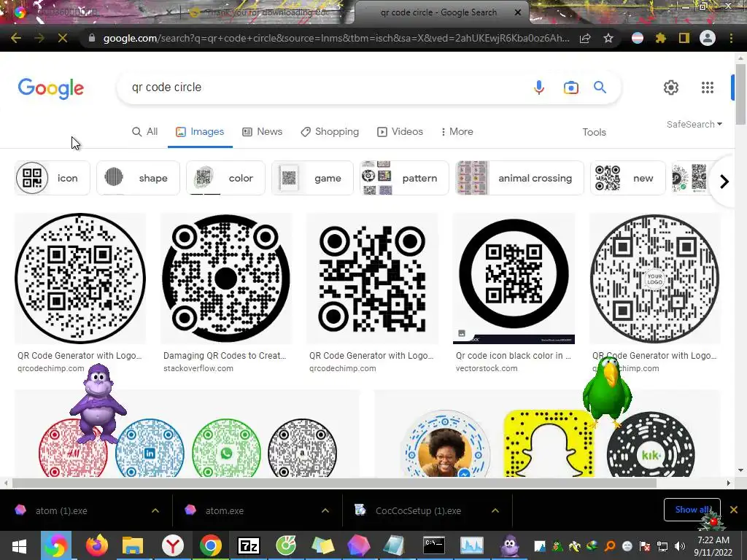Open Google quick settings gear

(671, 87)
